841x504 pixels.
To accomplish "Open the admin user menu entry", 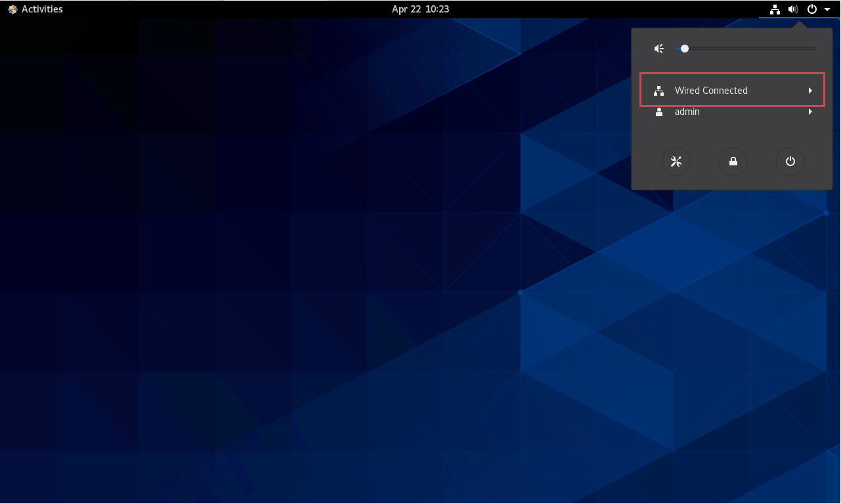I will point(733,112).
